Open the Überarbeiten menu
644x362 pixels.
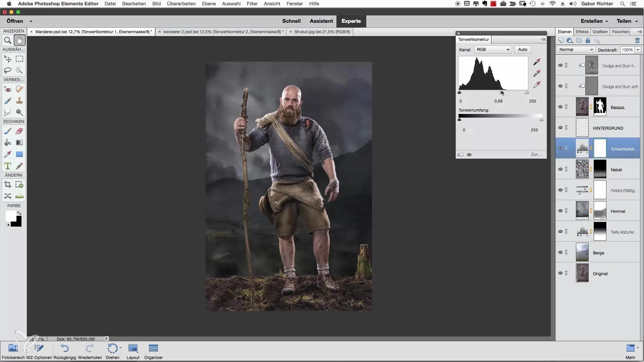tap(181, 4)
